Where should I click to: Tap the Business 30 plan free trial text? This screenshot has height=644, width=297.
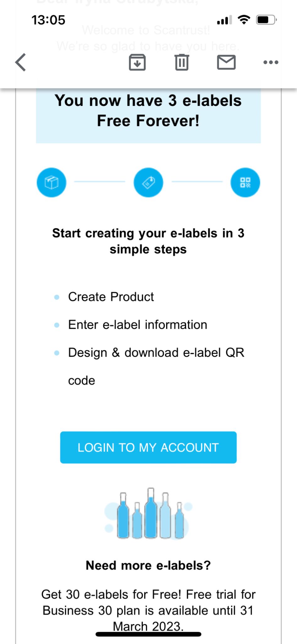point(148,610)
